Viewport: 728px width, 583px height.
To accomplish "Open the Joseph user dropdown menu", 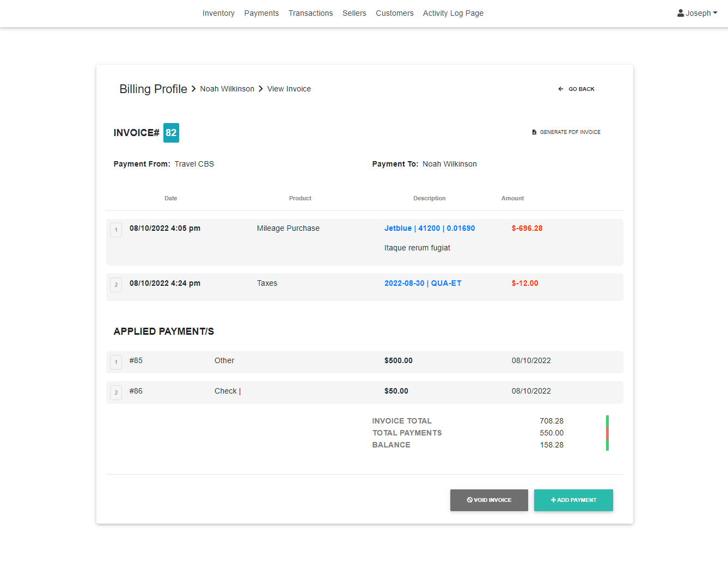I will pyautogui.click(x=698, y=13).
